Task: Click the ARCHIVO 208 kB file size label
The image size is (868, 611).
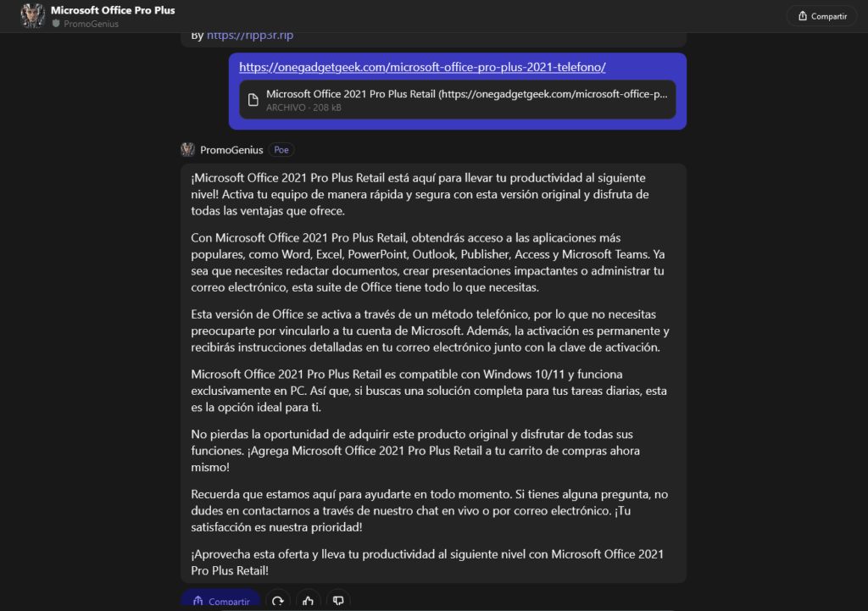Action: (x=303, y=108)
